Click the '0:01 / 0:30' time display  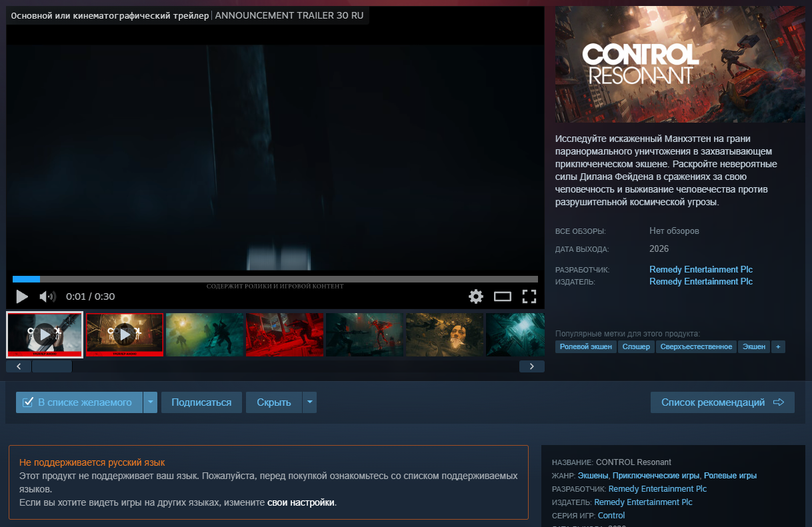click(91, 296)
